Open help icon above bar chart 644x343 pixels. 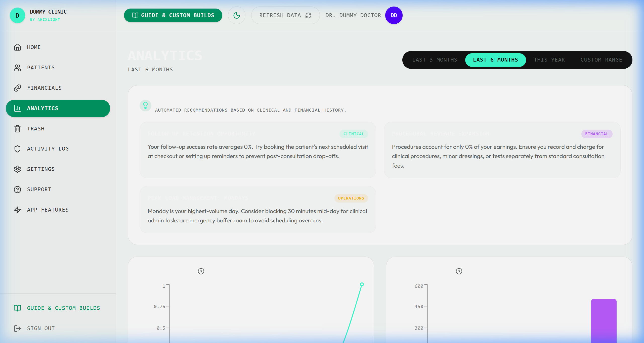point(459,271)
